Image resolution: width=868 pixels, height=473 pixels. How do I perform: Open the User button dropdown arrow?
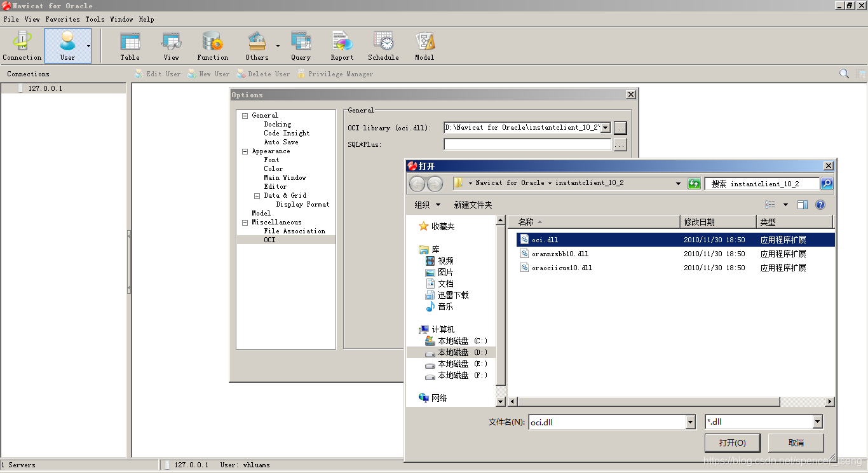88,46
